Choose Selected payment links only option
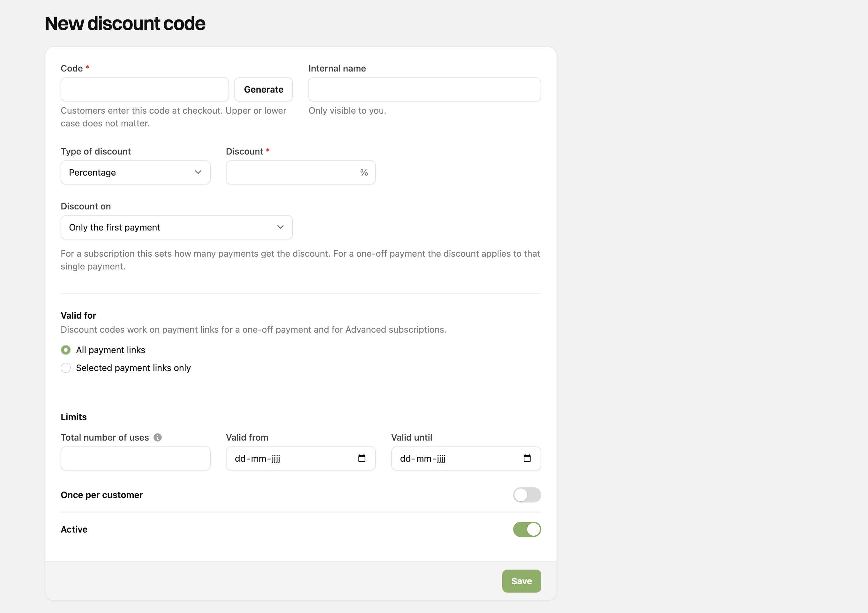 click(x=66, y=367)
